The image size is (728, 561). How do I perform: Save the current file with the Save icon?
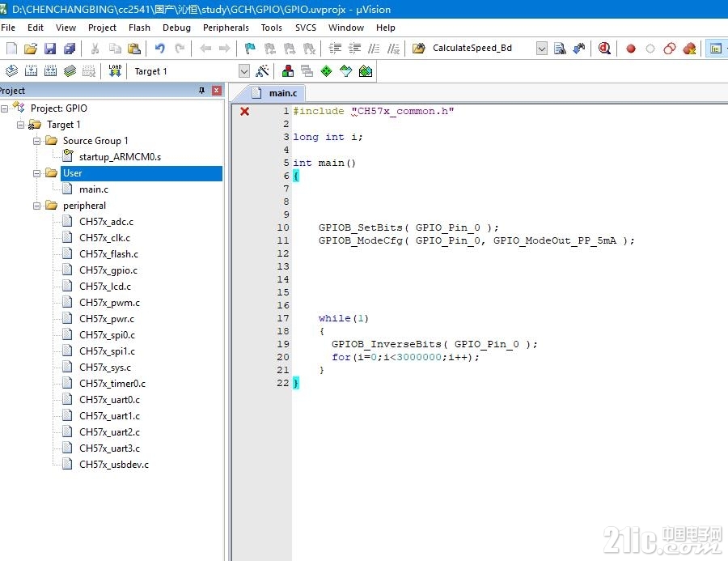tap(50, 49)
